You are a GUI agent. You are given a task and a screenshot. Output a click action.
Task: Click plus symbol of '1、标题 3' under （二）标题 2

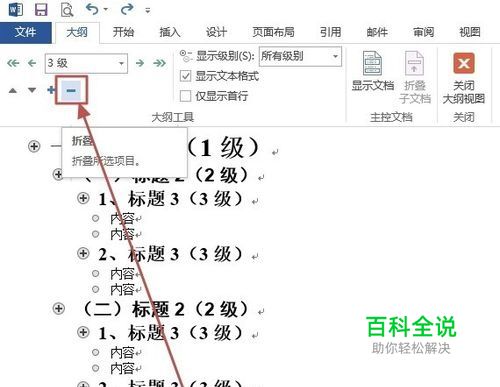click(83, 332)
